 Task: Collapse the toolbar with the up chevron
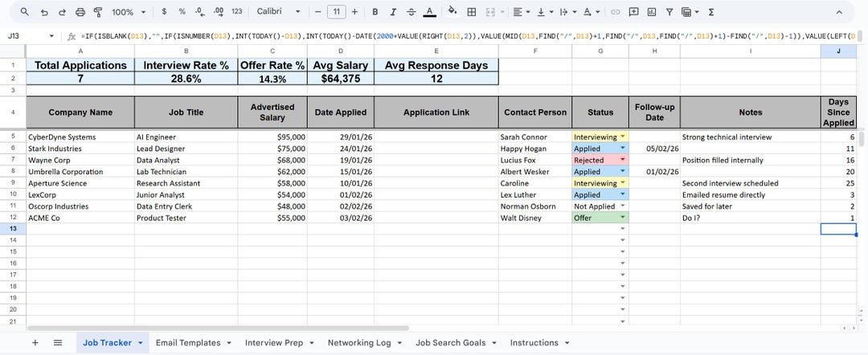(x=838, y=11)
